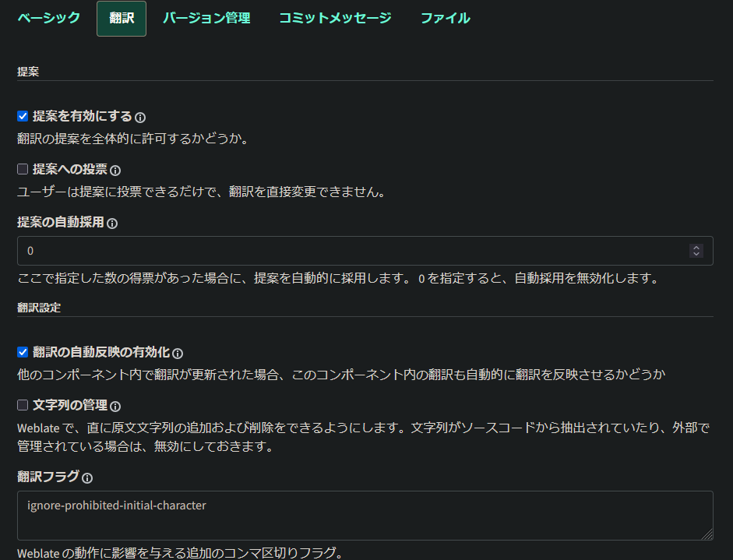The image size is (733, 560).
Task: Open the info icon next to 提案への投票
Action: point(115,171)
